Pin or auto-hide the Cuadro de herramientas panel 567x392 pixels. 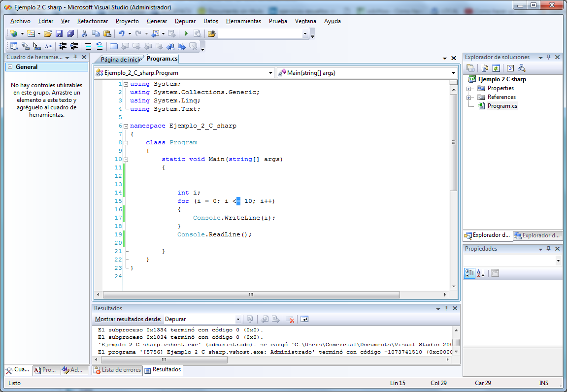[x=75, y=57]
